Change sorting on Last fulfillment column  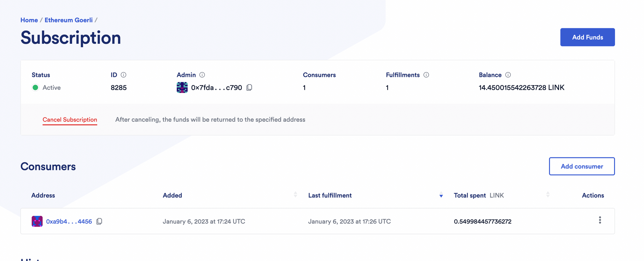[x=441, y=195]
